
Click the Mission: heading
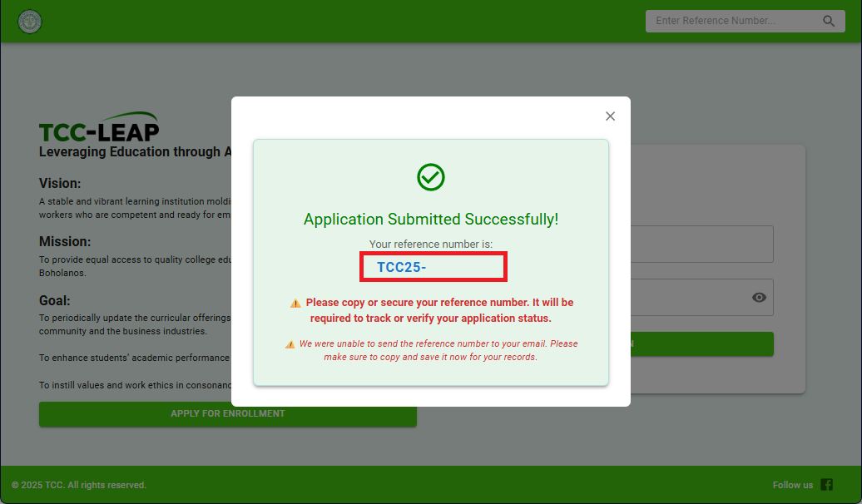point(65,241)
